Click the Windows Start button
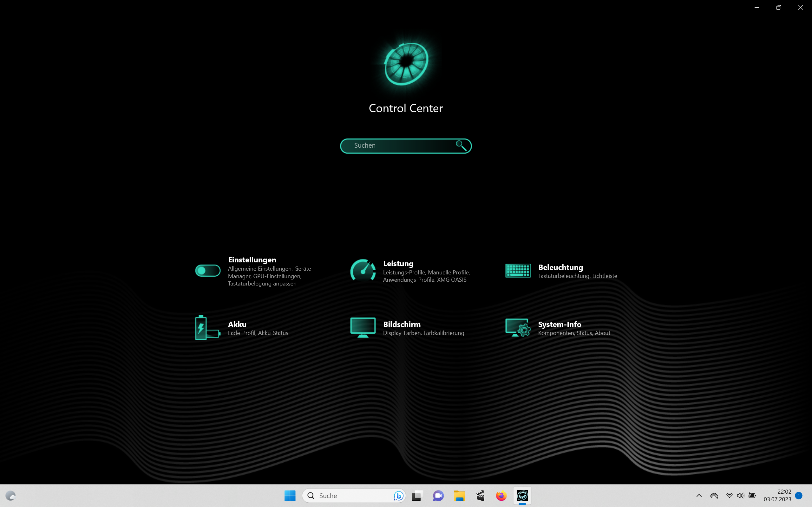Viewport: 812px width, 507px height. click(290, 496)
